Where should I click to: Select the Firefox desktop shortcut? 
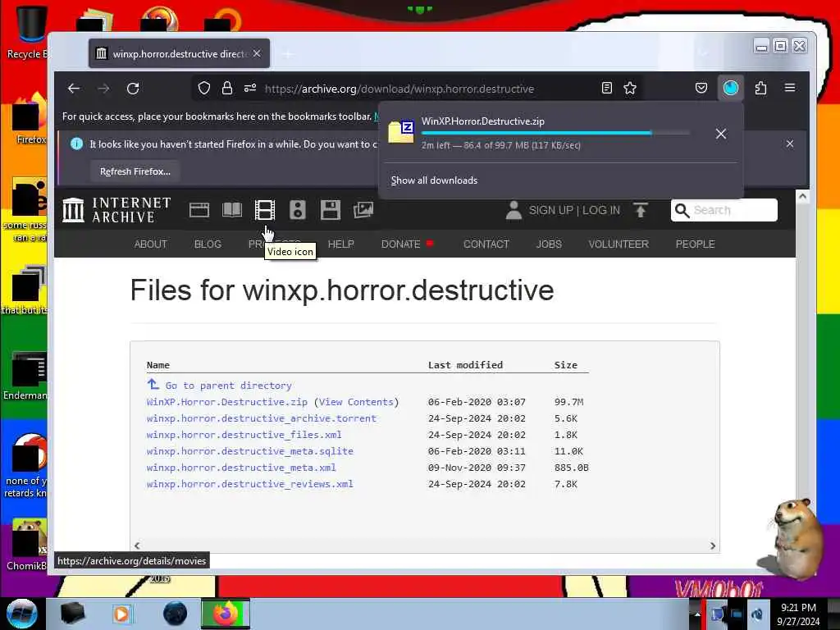[x=30, y=120]
